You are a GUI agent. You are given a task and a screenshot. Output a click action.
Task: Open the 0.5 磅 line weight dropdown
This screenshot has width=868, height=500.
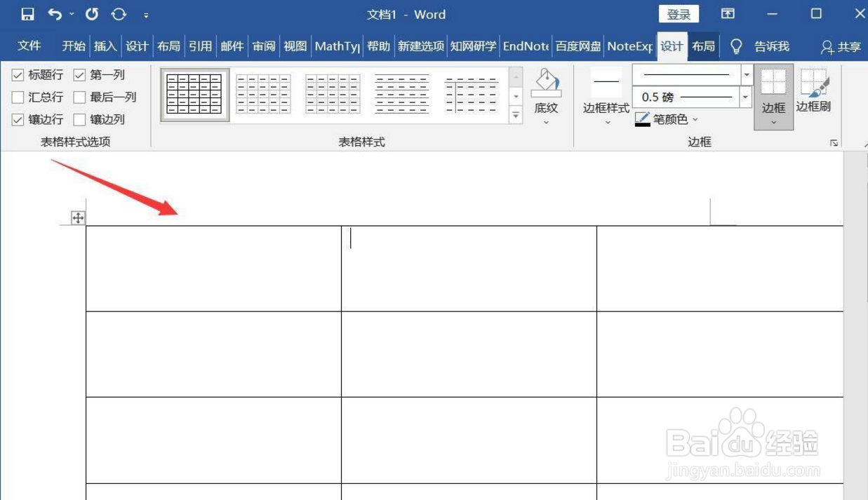(x=747, y=97)
